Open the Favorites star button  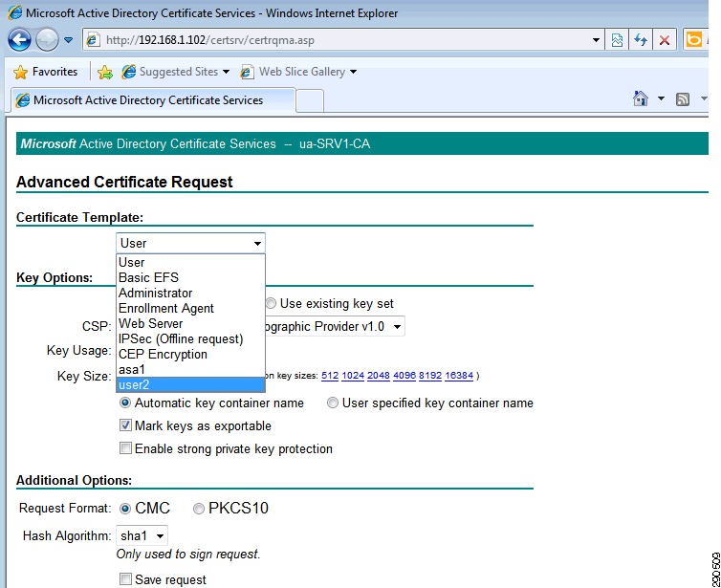(45, 72)
